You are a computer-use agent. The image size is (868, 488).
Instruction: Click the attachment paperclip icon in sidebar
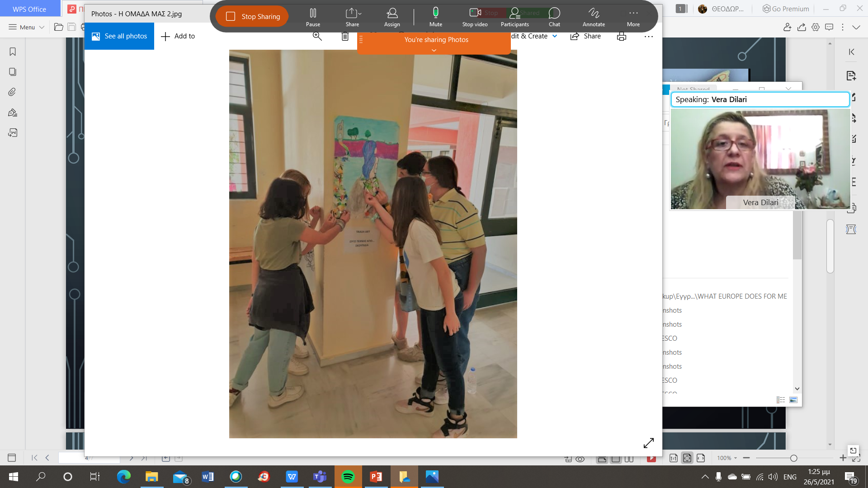(13, 92)
